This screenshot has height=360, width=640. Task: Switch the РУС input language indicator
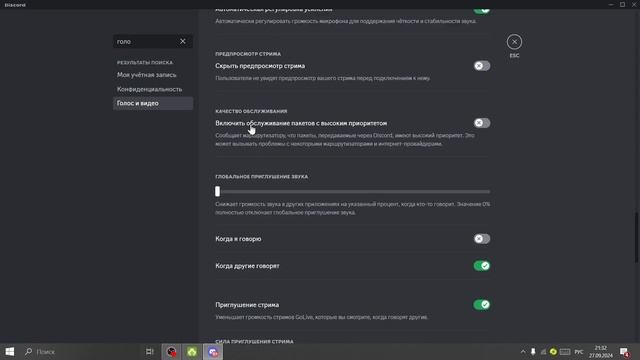[579, 351]
